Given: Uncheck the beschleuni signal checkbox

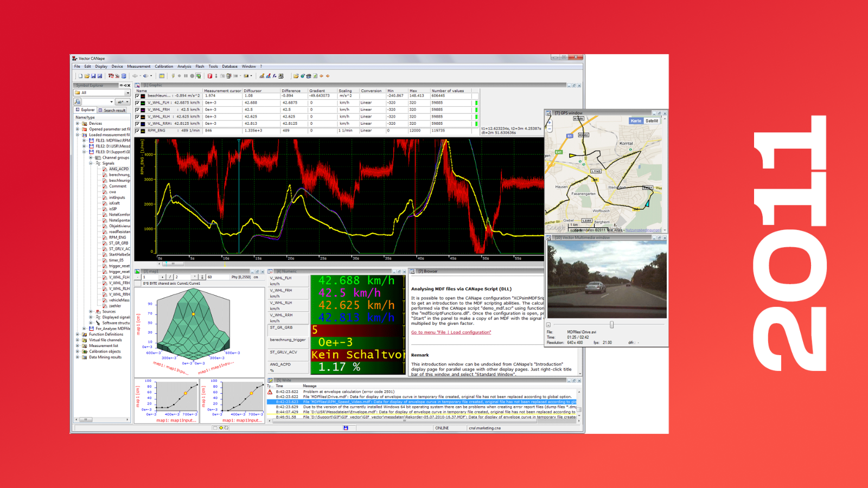Looking at the screenshot, I should click(x=137, y=96).
